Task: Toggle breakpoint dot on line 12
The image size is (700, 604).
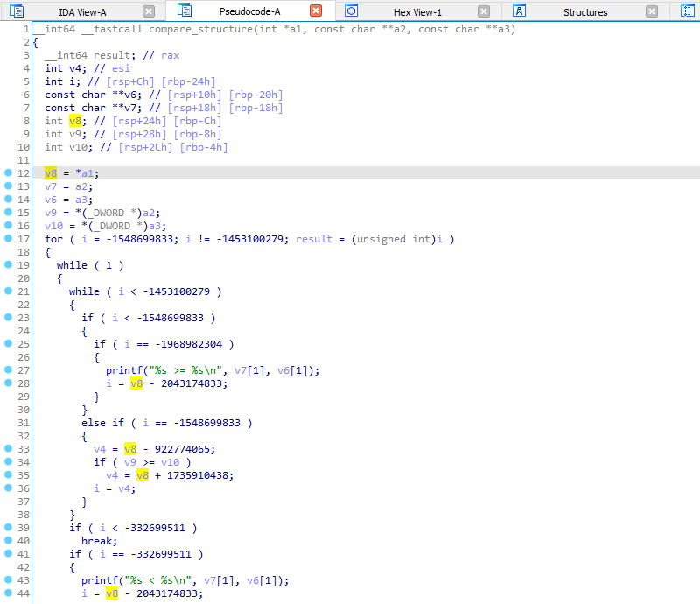Action: (8, 173)
